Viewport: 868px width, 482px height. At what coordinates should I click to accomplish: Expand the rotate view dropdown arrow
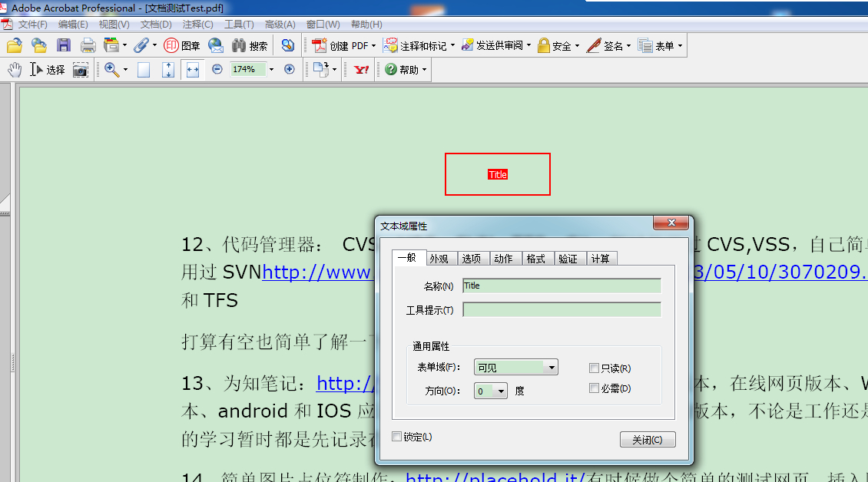click(334, 70)
